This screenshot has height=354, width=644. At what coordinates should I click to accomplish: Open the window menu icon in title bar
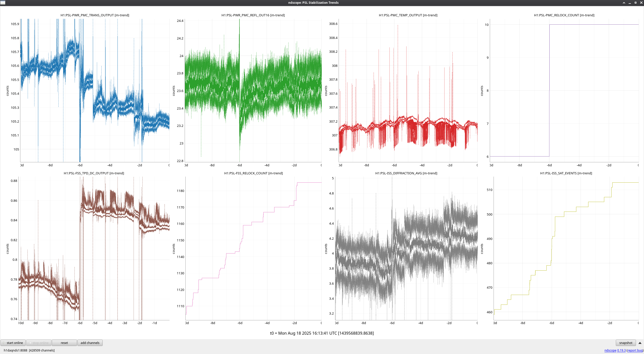point(3,3)
